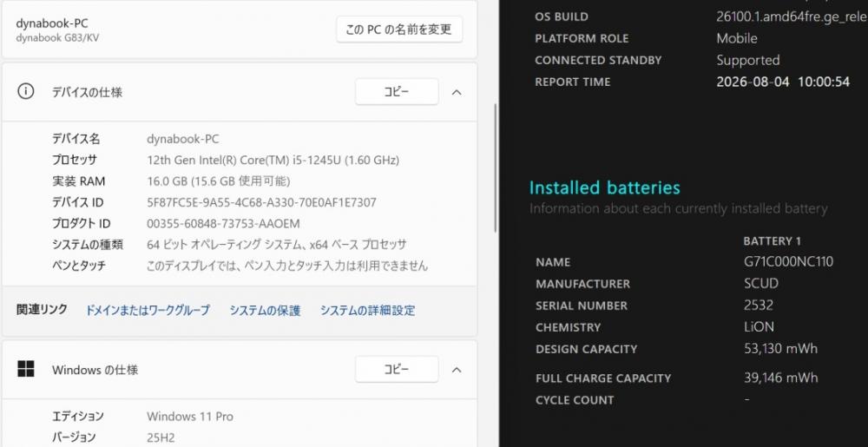Click the settings window vertical scrollbar
This screenshot has width=868, height=447.
(x=496, y=166)
